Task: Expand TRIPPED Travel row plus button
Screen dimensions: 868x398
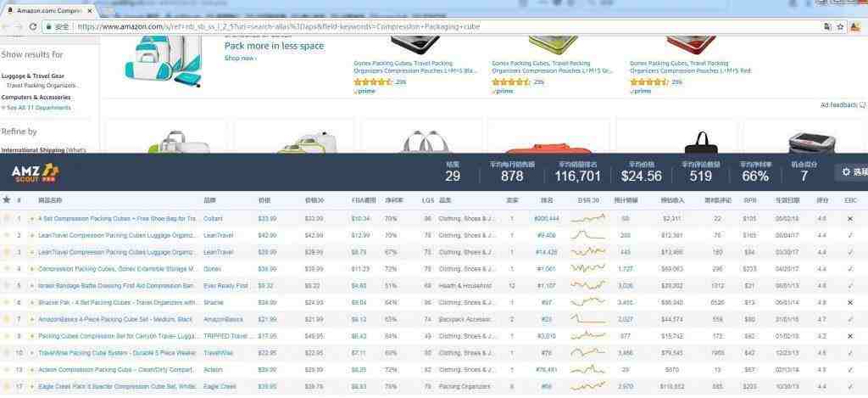Action: tap(32, 336)
